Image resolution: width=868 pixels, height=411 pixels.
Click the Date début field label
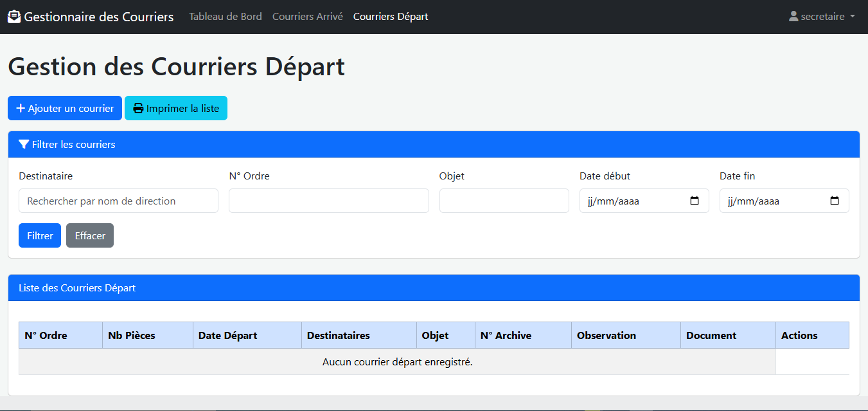(605, 176)
